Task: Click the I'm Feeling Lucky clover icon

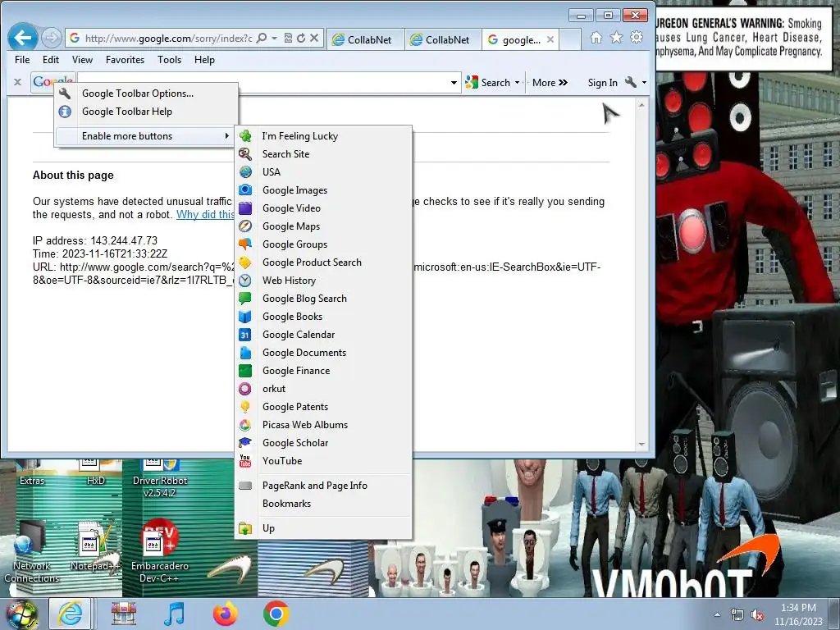Action: (245, 136)
